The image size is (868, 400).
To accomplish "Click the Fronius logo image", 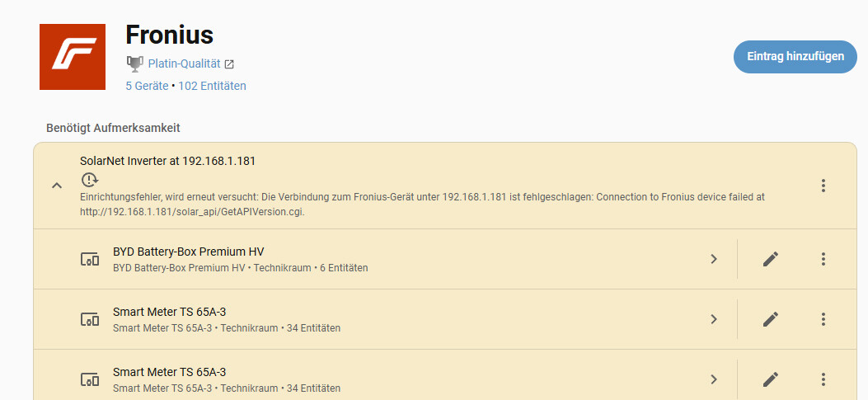I will click(73, 57).
